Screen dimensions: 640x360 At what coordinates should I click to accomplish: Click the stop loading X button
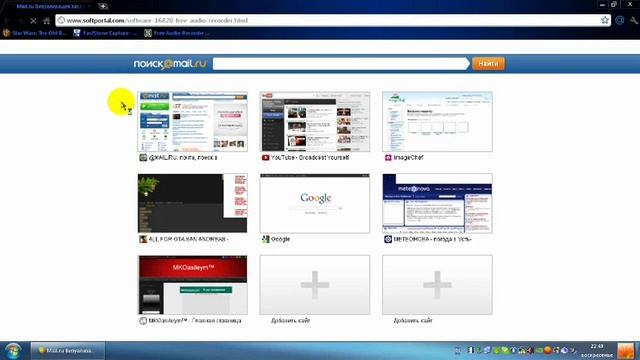pos(33,20)
